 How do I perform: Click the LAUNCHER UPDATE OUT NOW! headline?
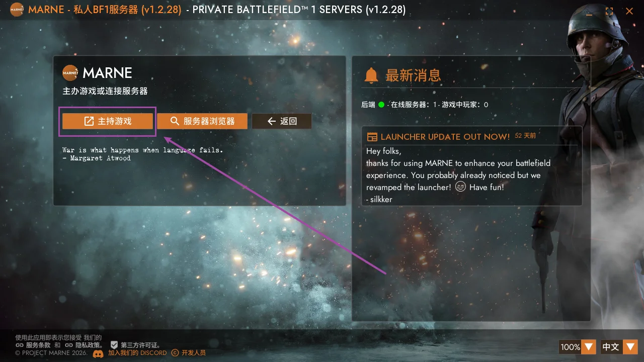[x=445, y=137]
